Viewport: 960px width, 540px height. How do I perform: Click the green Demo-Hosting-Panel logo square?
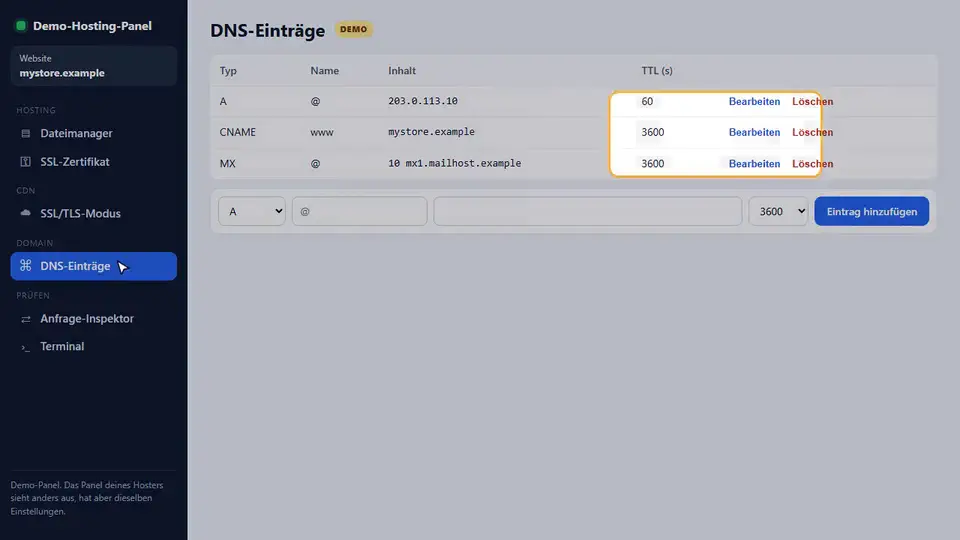pos(21,26)
